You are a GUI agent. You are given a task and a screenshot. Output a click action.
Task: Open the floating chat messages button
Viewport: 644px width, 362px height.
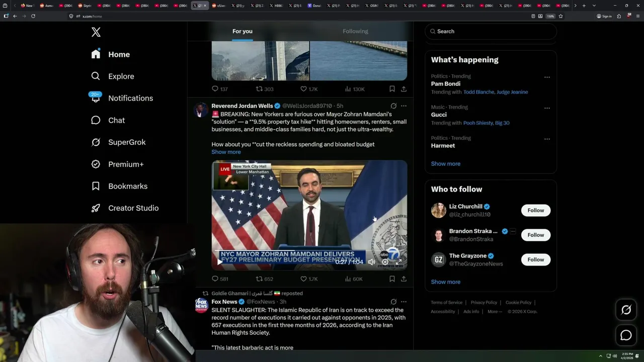click(x=626, y=335)
